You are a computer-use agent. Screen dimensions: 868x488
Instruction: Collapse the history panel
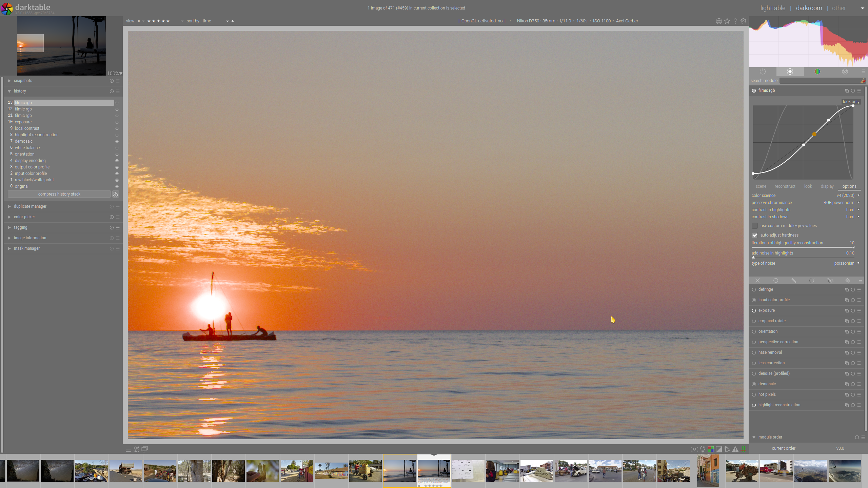point(9,91)
